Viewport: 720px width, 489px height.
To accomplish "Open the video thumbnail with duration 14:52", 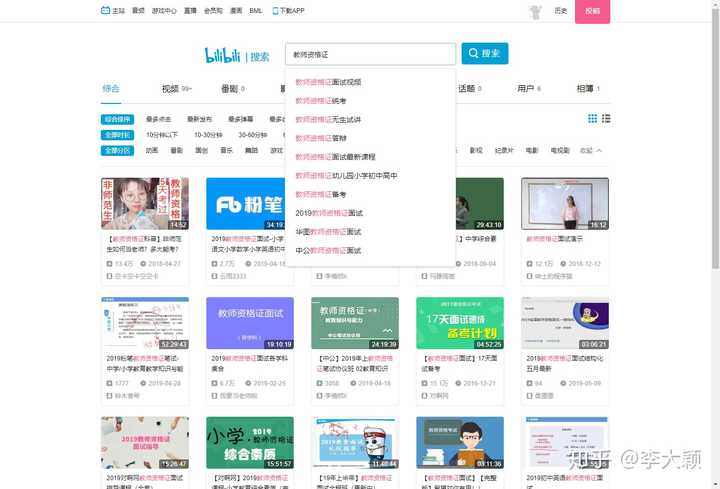I will [x=145, y=204].
